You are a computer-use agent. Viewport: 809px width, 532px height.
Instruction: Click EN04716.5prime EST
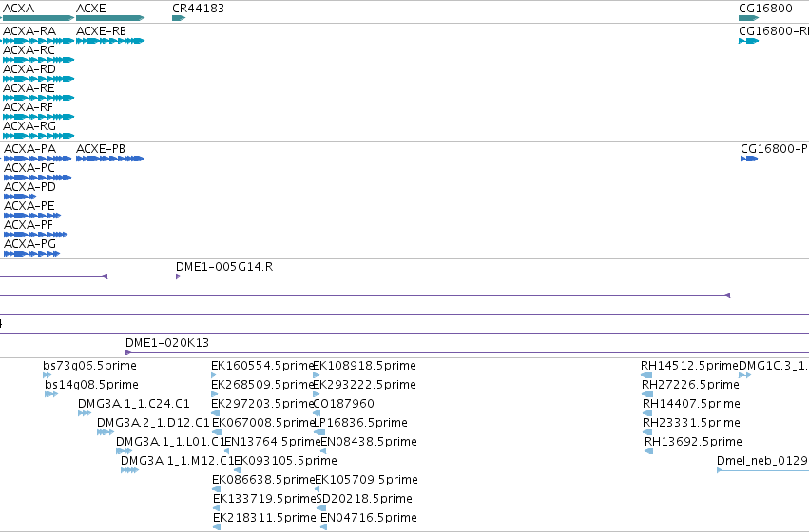(x=323, y=527)
